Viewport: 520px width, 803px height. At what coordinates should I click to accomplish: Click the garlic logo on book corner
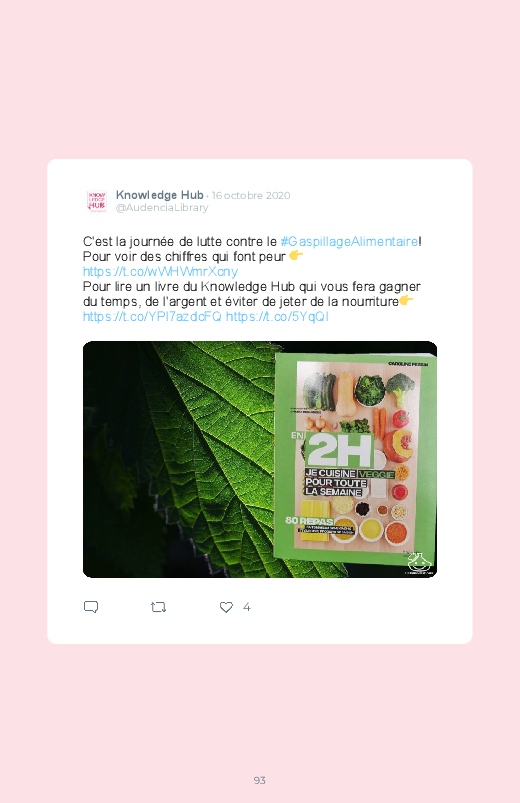coord(418,563)
